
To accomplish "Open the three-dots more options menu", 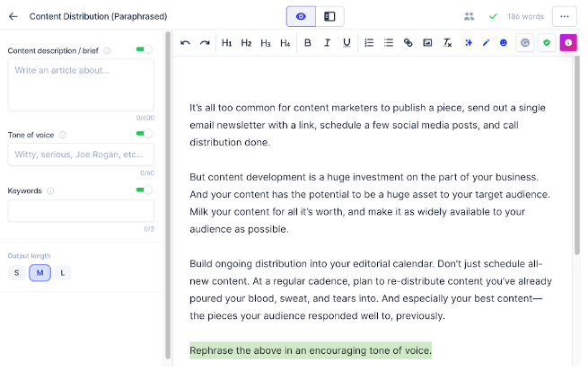I will tap(565, 16).
